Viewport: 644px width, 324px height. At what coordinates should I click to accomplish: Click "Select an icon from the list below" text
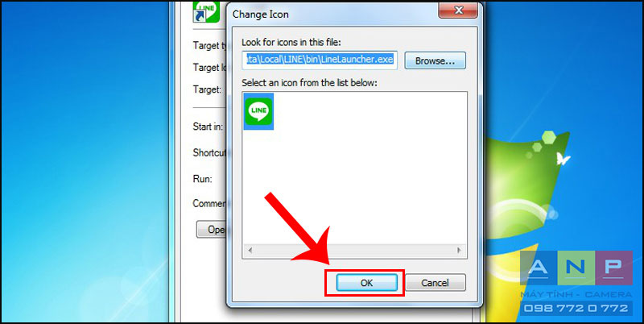309,83
